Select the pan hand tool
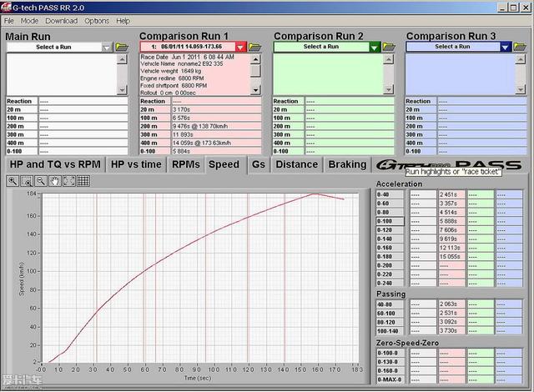This screenshot has height=392, width=534. click(54, 181)
